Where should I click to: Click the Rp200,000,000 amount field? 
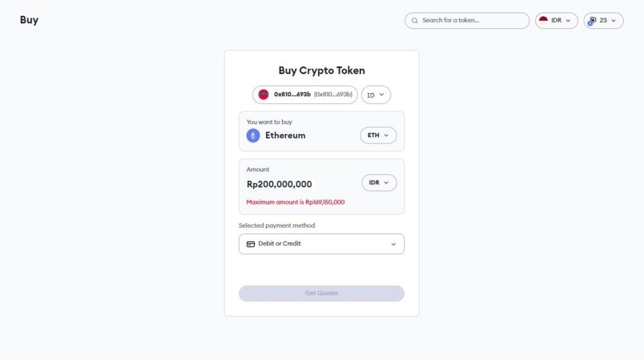click(x=279, y=184)
